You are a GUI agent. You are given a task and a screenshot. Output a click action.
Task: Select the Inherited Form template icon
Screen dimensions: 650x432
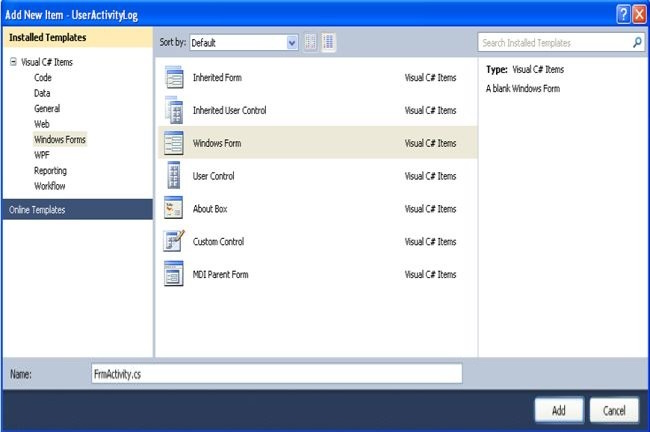click(x=174, y=78)
